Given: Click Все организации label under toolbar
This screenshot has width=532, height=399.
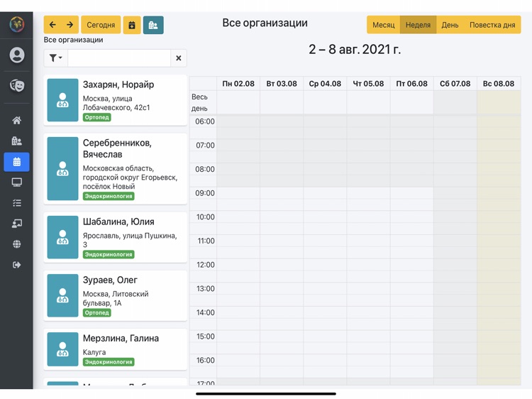Looking at the screenshot, I should tap(73, 40).
